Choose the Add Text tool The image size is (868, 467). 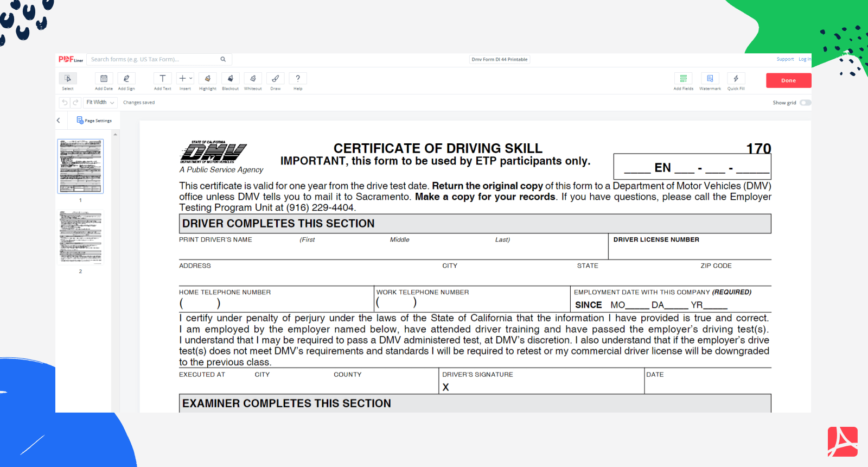point(162,79)
